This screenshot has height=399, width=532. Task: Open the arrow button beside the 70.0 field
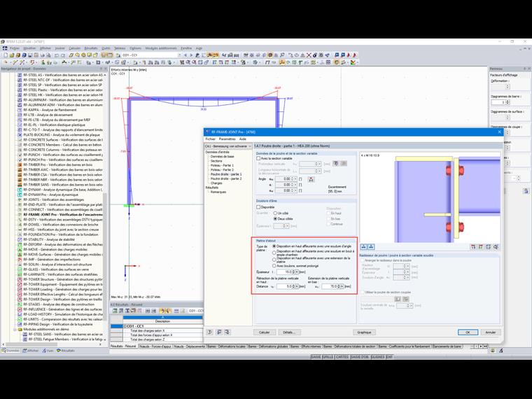[x=342, y=286]
